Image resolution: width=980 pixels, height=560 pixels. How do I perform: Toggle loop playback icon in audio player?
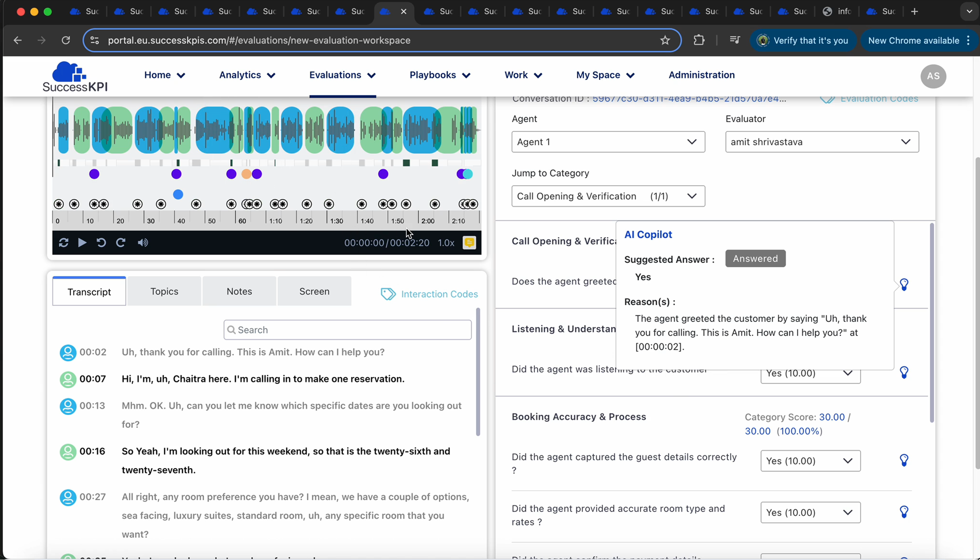63,243
